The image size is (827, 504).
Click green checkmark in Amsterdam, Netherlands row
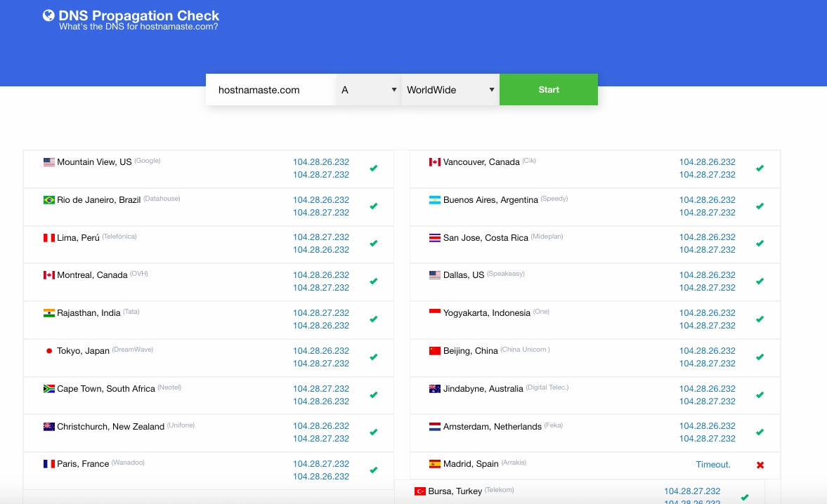click(x=760, y=432)
